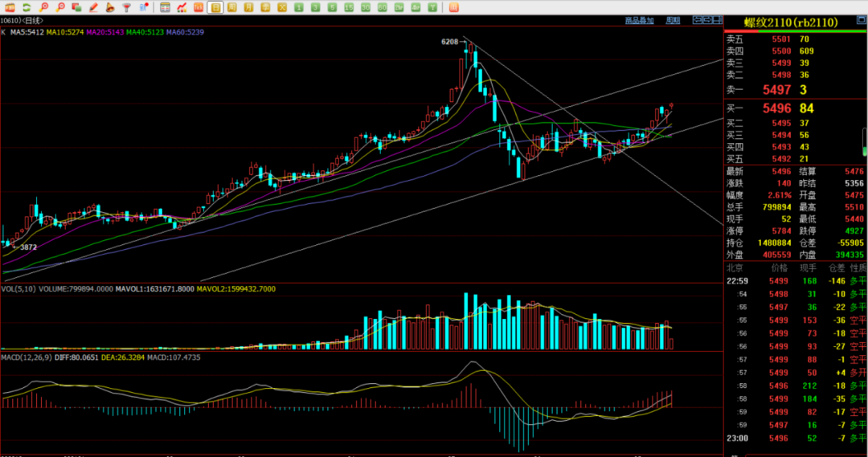
Task: Click the second red magnifier zoom icon
Action: pyautogui.click(x=59, y=7)
